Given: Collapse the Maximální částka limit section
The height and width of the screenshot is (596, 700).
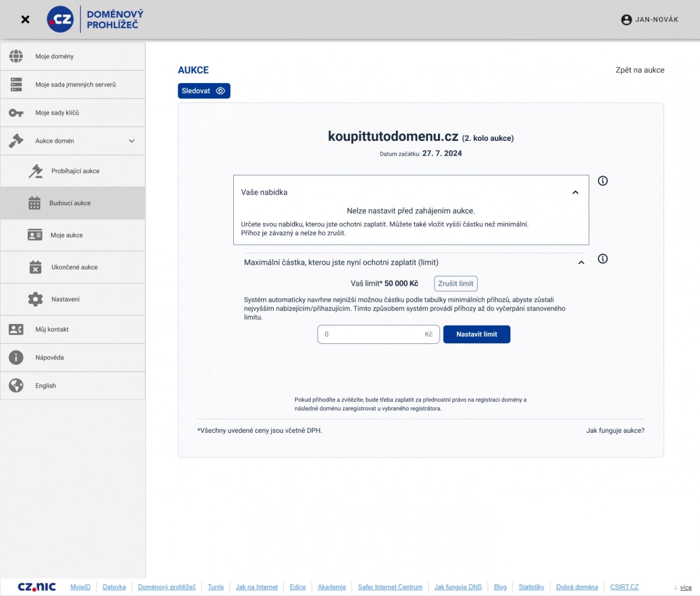Looking at the screenshot, I should pos(581,262).
